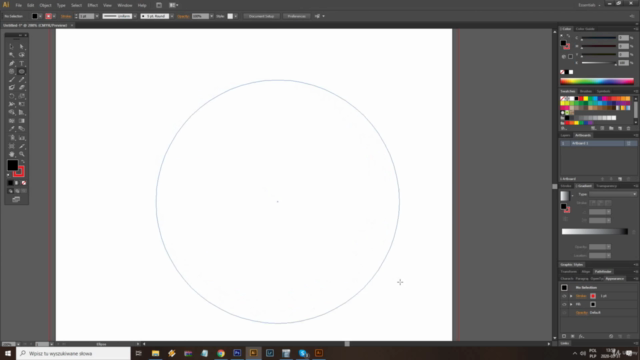Pick the Zoom tool
This screenshot has width=640, height=360.
(x=22, y=154)
